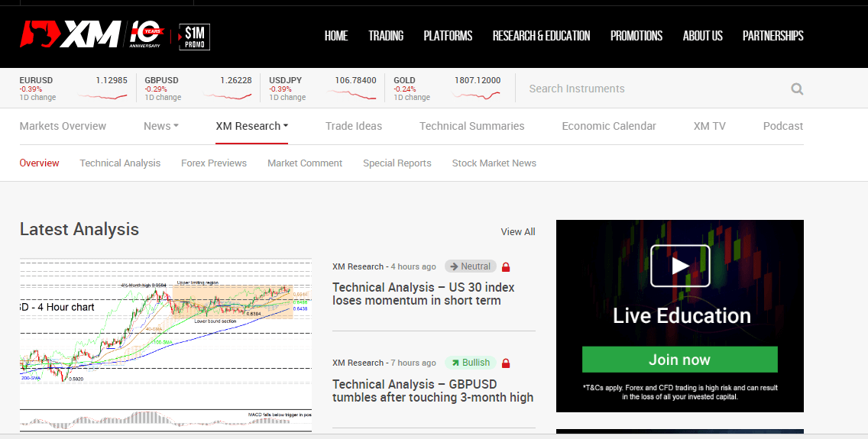This screenshot has width=868, height=439.
Task: Open the PLATFORMS menu
Action: point(448,36)
